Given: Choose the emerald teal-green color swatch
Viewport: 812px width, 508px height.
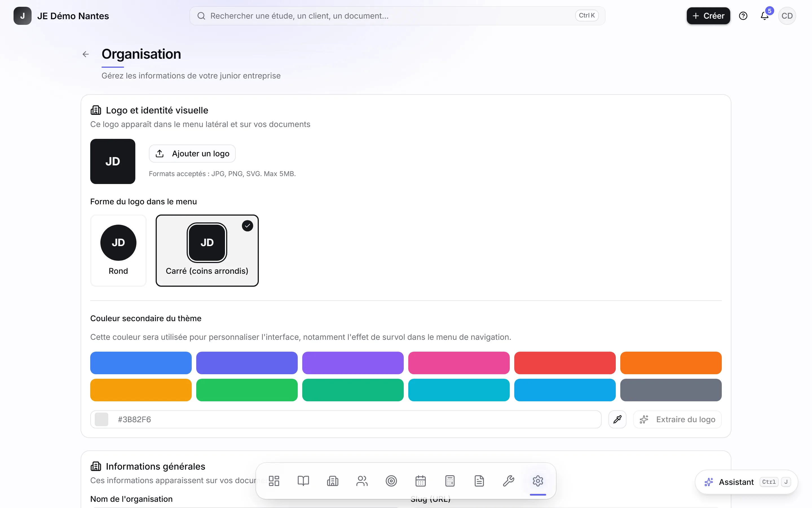Looking at the screenshot, I should 353,390.
